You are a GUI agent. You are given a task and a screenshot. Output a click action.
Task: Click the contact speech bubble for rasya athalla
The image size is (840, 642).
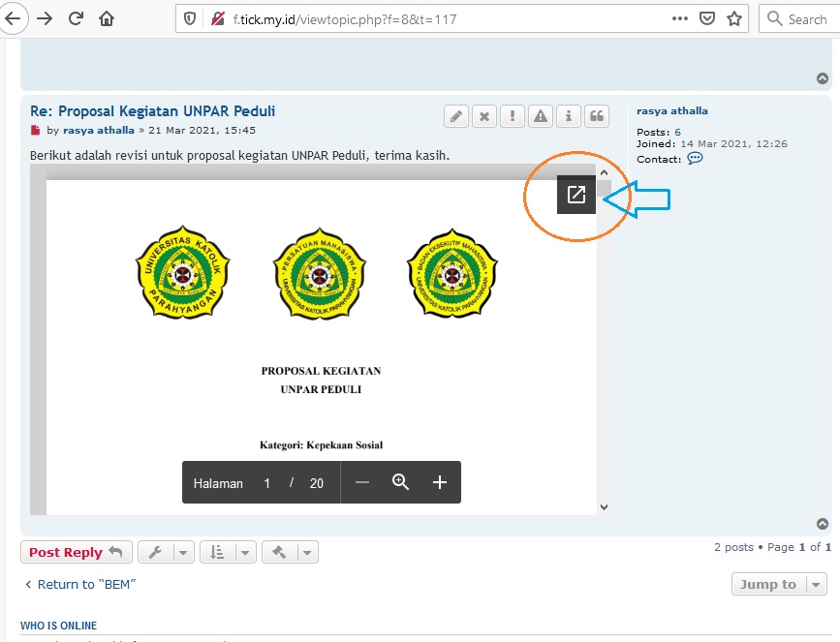[695, 159]
